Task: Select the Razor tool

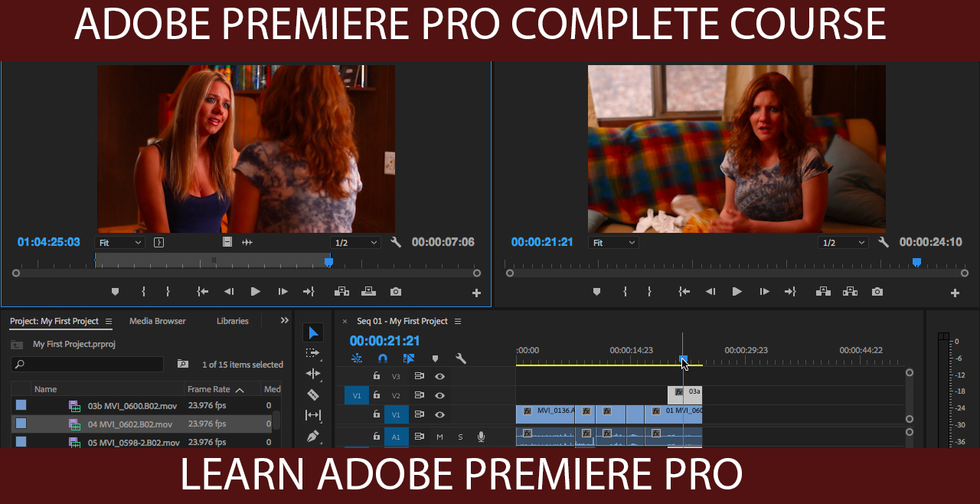Action: tap(312, 394)
